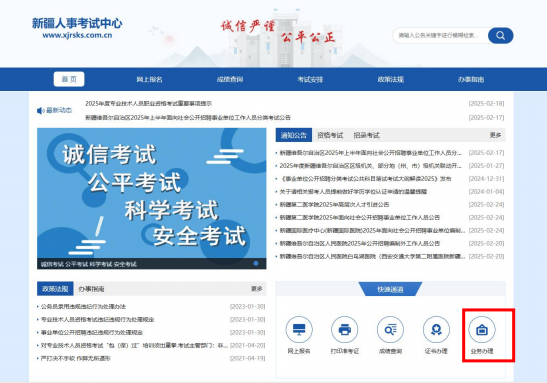This screenshot has height=383, width=547.
Task: Open 公务员录用违规违纪行为处理办法
Action: 83,307
